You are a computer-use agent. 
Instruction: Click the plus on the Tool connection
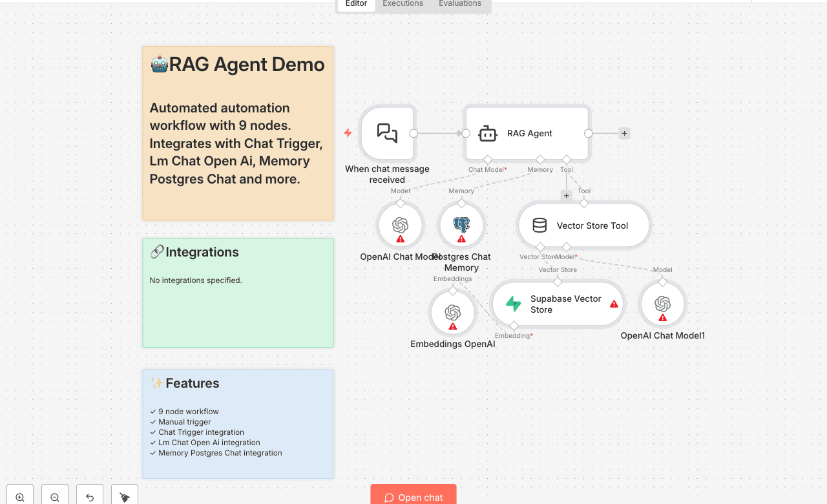[566, 194]
